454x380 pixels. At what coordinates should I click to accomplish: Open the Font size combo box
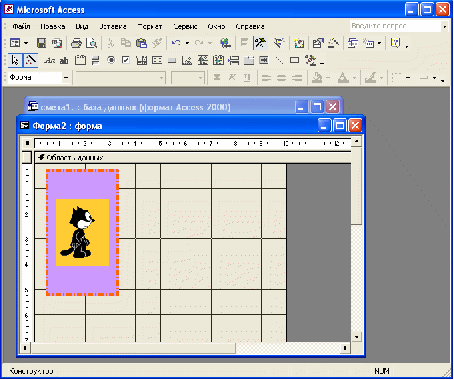[188, 78]
